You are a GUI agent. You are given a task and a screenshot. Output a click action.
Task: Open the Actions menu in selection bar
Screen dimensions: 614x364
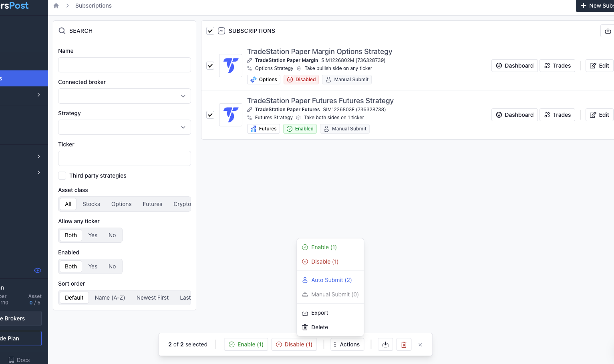click(347, 344)
